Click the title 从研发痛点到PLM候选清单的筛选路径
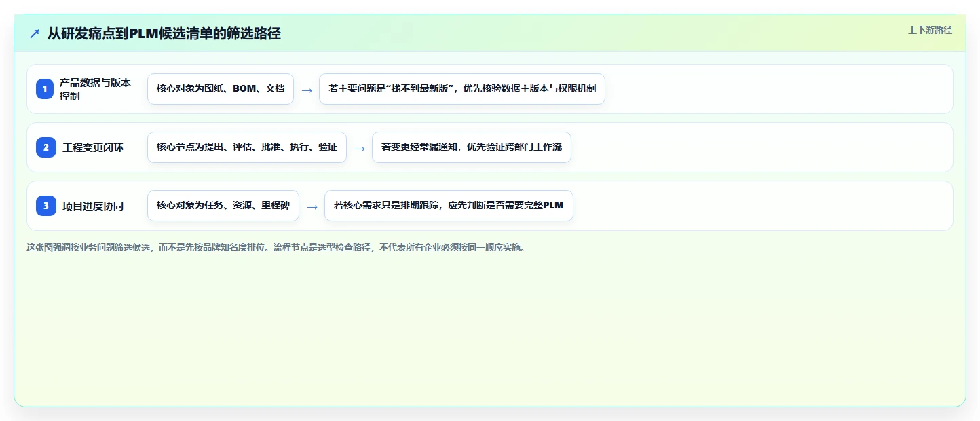The height and width of the screenshot is (421, 980). click(164, 33)
